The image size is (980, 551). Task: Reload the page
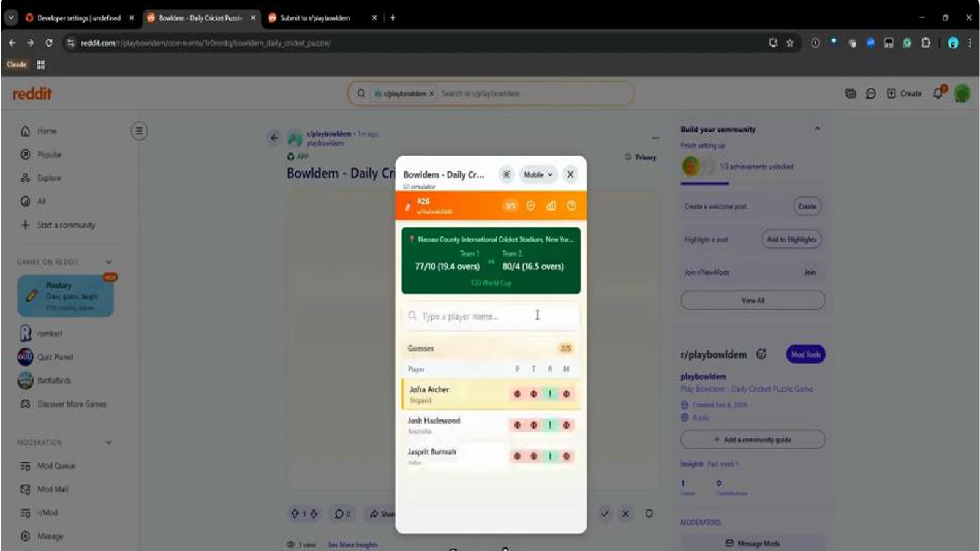coord(49,43)
